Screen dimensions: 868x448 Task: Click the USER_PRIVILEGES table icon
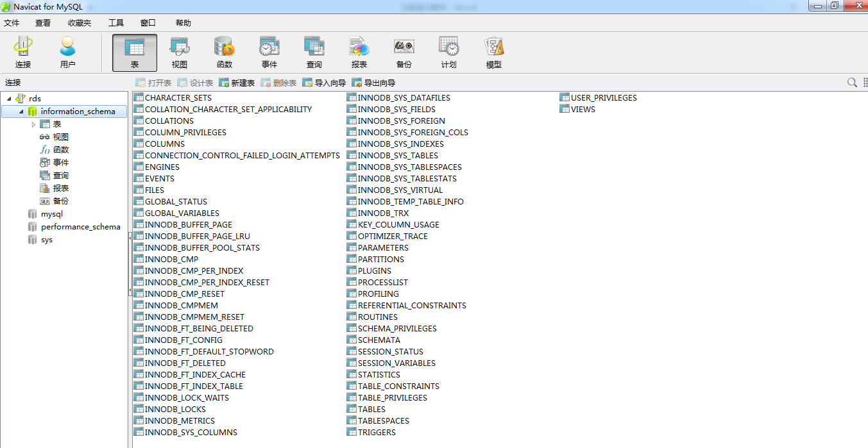(565, 98)
